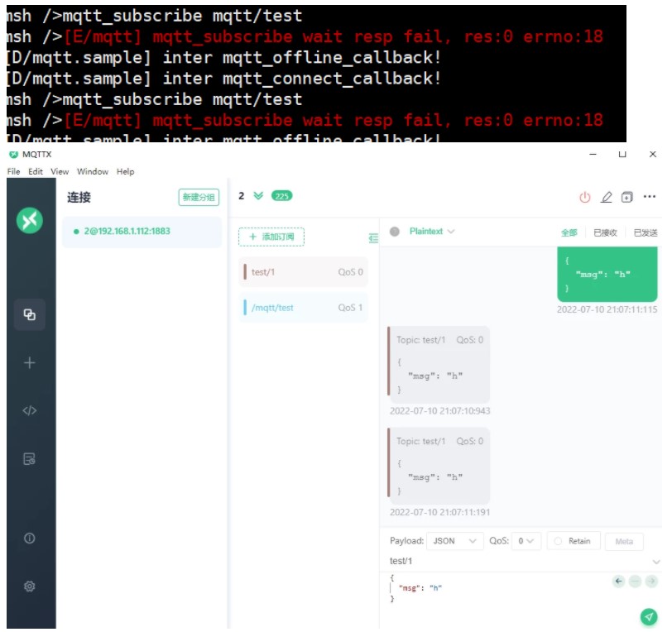This screenshot has height=632, width=672.
Task: Open the QoS 0 dropdown
Action: coord(526,541)
